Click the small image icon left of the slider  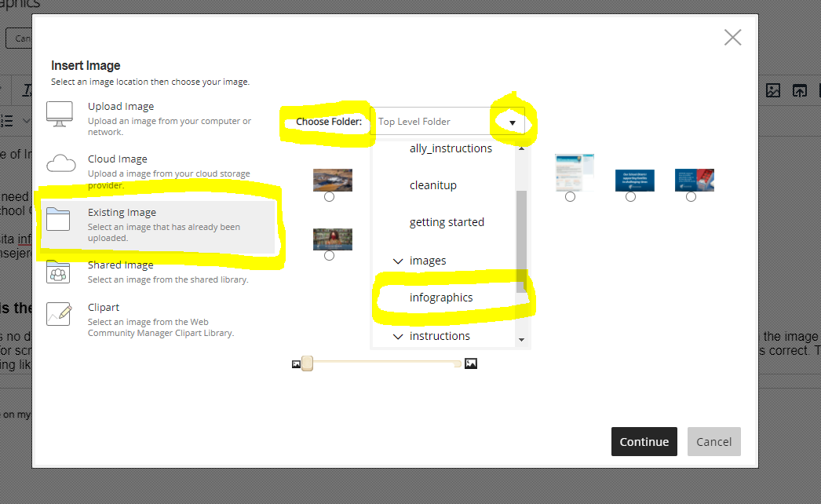[296, 364]
